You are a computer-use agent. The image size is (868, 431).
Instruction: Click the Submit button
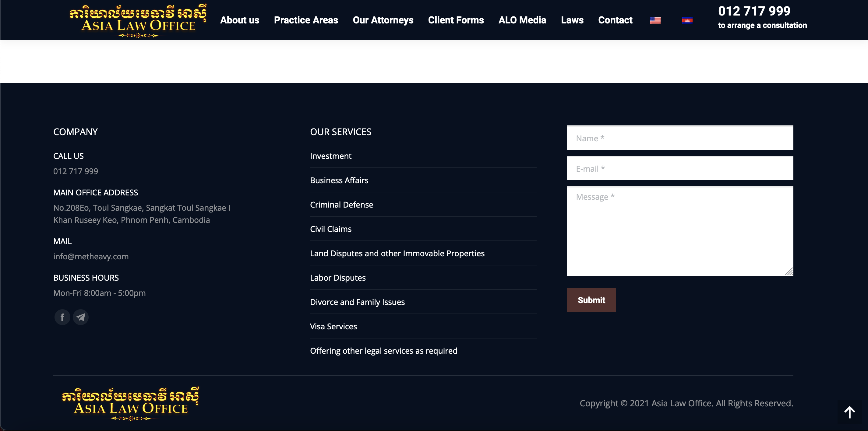tap(591, 300)
